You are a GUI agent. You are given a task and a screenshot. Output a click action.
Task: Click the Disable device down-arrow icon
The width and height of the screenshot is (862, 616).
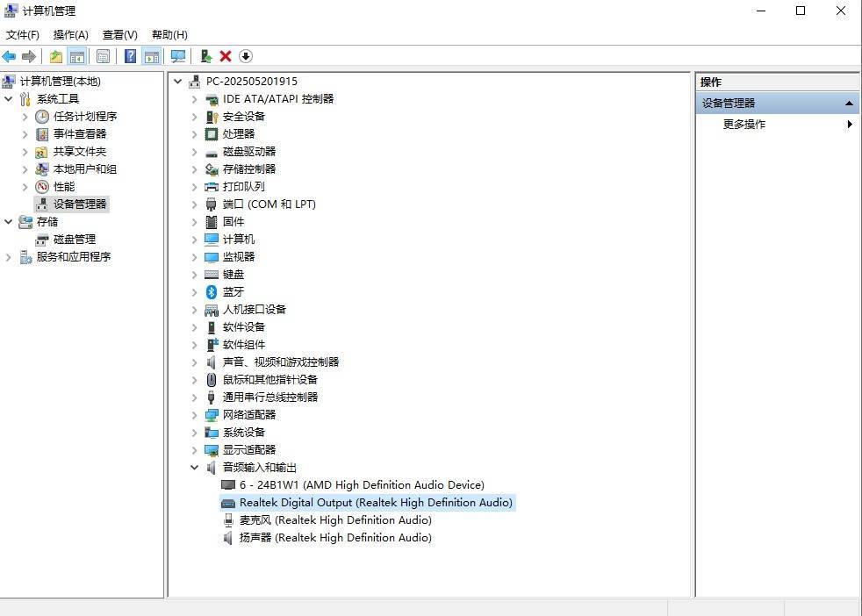coord(246,56)
